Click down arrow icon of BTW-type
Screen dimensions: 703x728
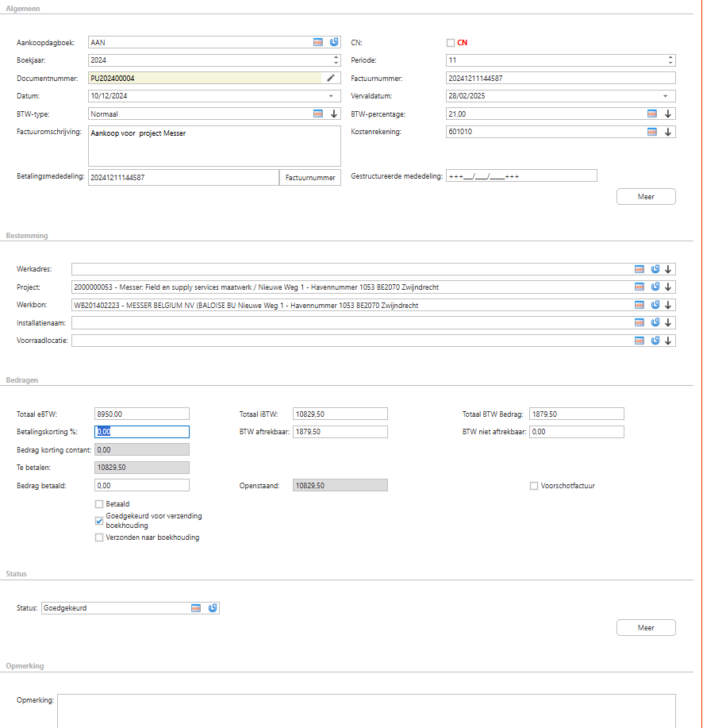coord(333,114)
